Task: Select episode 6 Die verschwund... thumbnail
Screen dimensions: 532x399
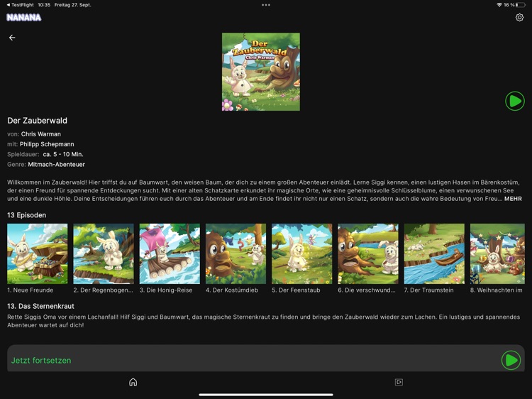Action: click(368, 253)
